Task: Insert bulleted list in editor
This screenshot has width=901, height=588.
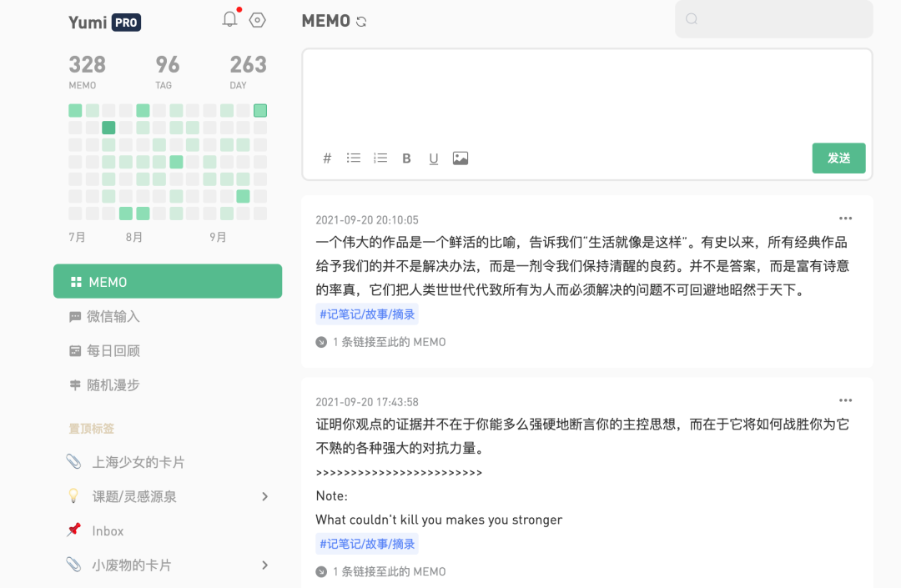Action: point(354,158)
